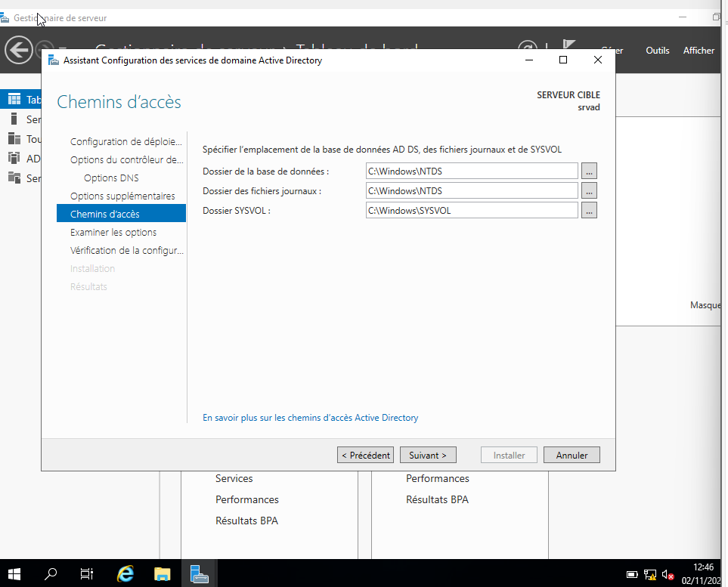
Task: Open link about Active Directory access paths
Action: point(310,418)
